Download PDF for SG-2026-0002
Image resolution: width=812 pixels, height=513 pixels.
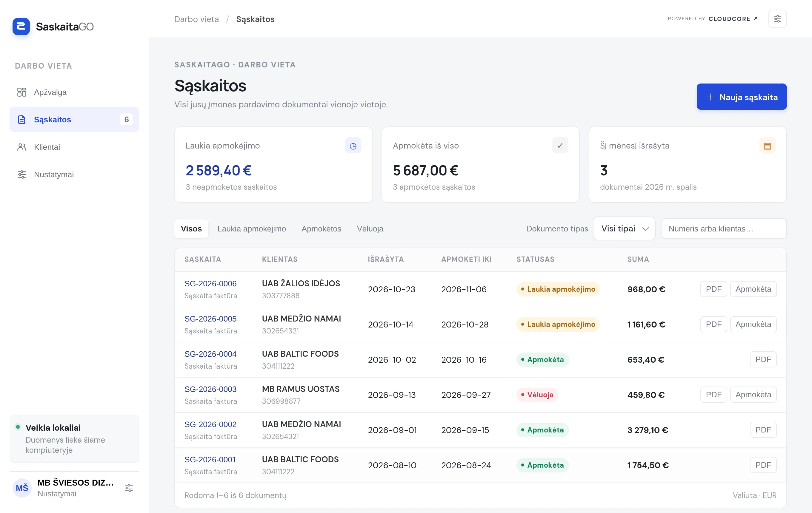(x=763, y=430)
